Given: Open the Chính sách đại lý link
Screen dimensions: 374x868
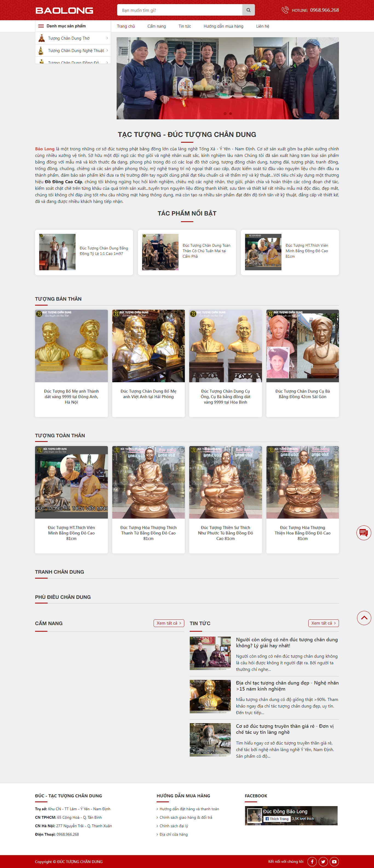Looking at the screenshot, I should [x=174, y=826].
